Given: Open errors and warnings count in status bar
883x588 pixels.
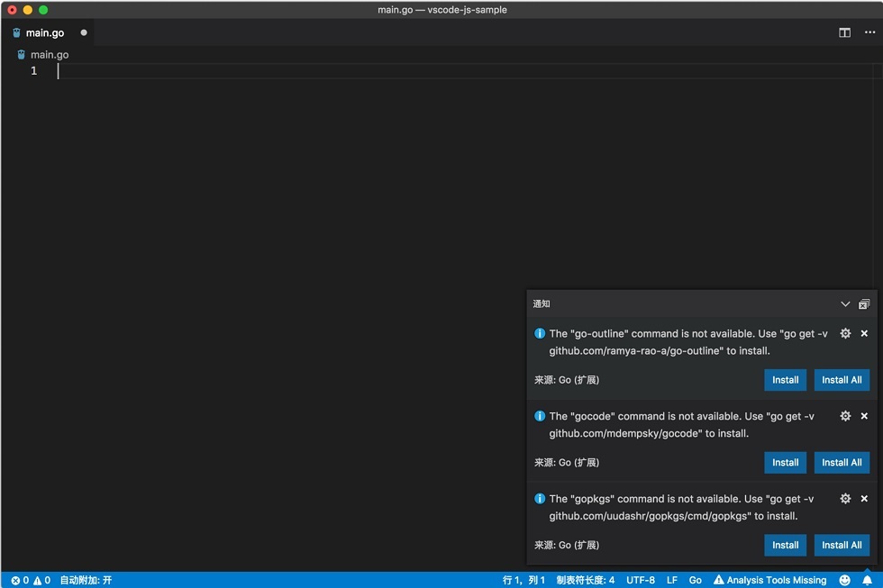Looking at the screenshot, I should click(31, 580).
